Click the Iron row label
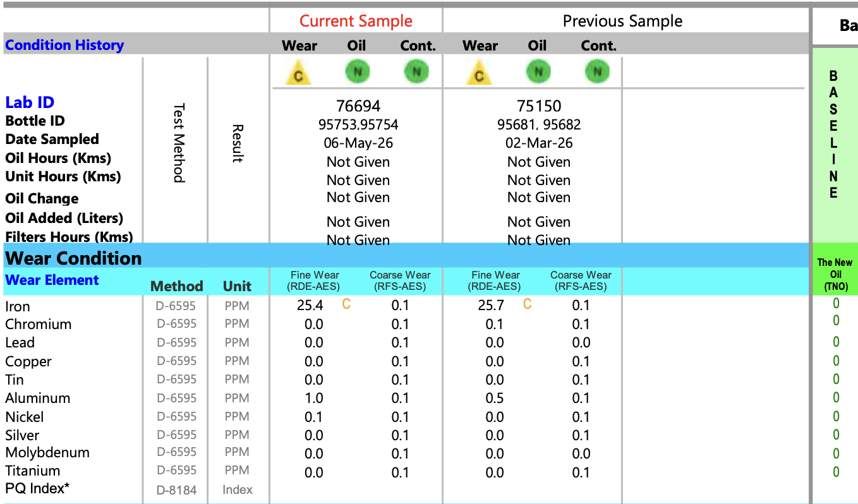Image resolution: width=858 pixels, height=504 pixels. coord(18,306)
